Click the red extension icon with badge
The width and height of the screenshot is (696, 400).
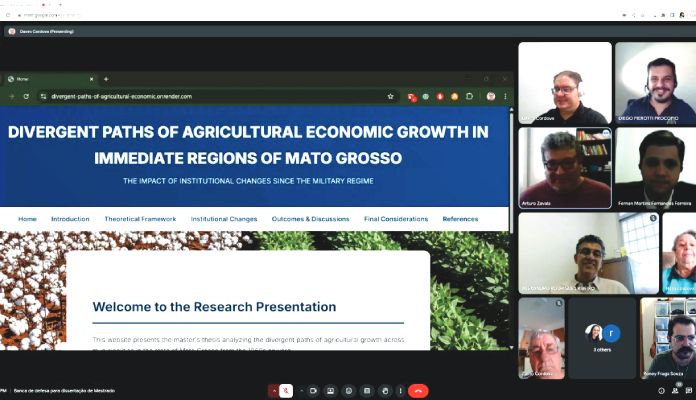[x=411, y=97]
